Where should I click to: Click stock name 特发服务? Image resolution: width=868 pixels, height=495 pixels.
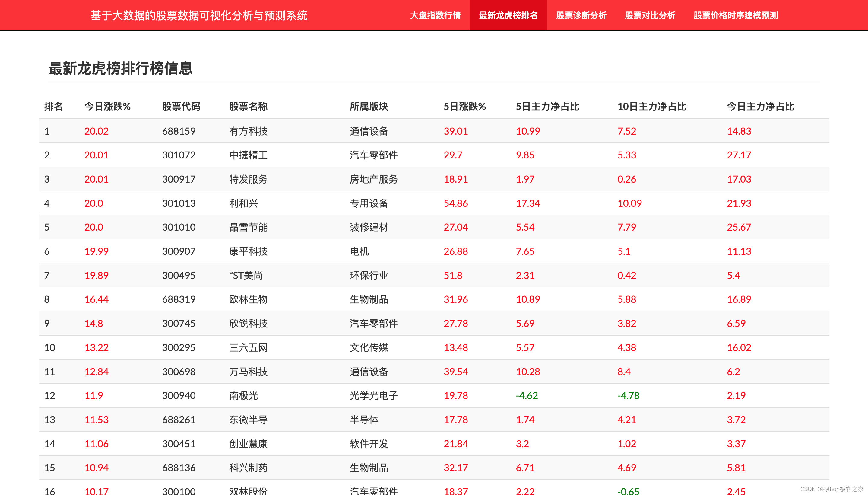point(248,179)
